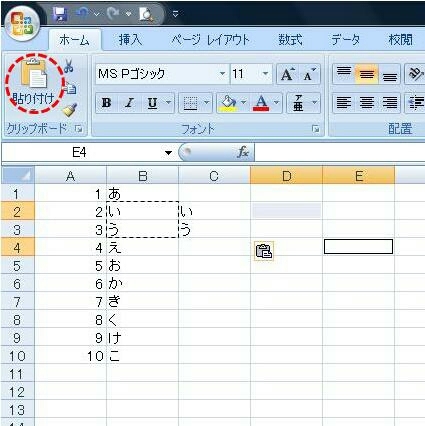The height and width of the screenshot is (426, 425).
Task: Select column E header
Action: (358, 176)
